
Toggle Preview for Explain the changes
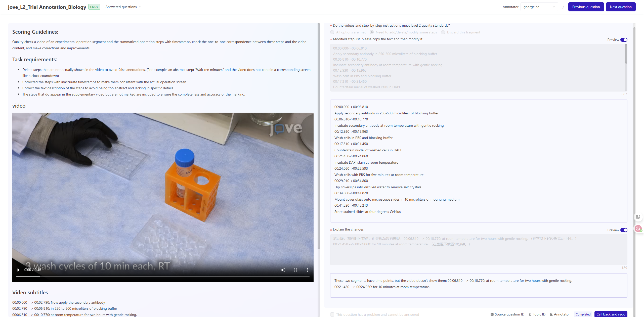click(624, 230)
